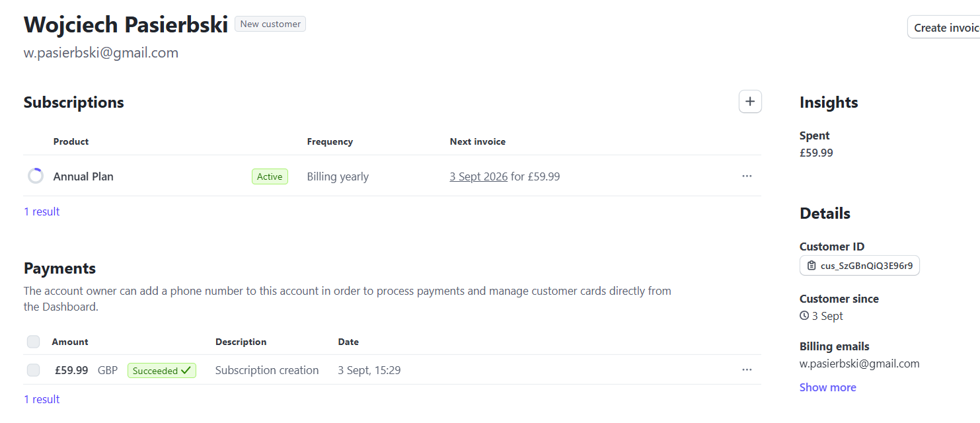Click the billing email w.pasierbski@gmail.com in Details
The height and width of the screenshot is (423, 980).
pyautogui.click(x=859, y=364)
